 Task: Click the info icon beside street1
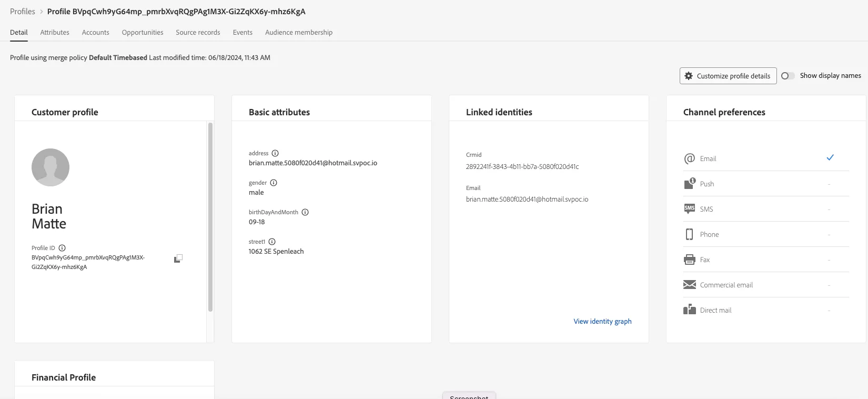[272, 242]
